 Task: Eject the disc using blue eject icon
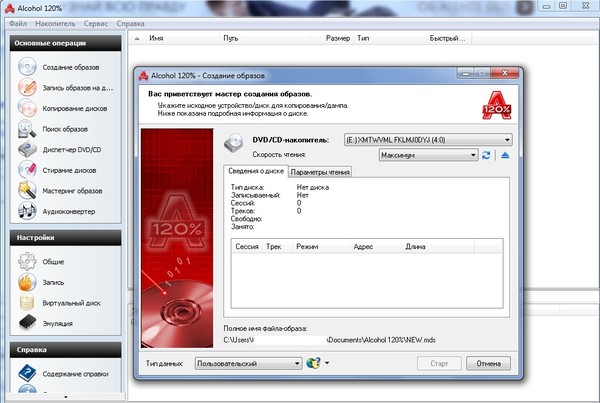pyautogui.click(x=505, y=155)
